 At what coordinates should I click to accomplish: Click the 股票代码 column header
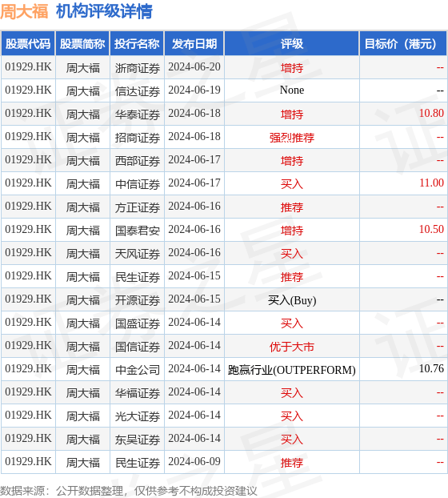[x=28, y=43]
